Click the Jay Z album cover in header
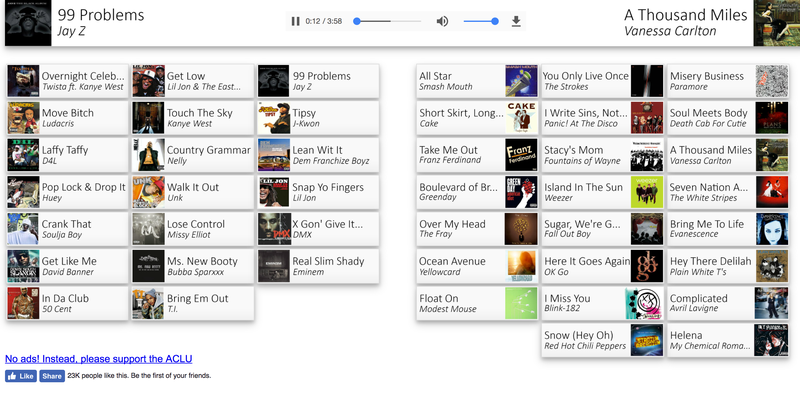This screenshot has height=406, width=800. pos(28,23)
